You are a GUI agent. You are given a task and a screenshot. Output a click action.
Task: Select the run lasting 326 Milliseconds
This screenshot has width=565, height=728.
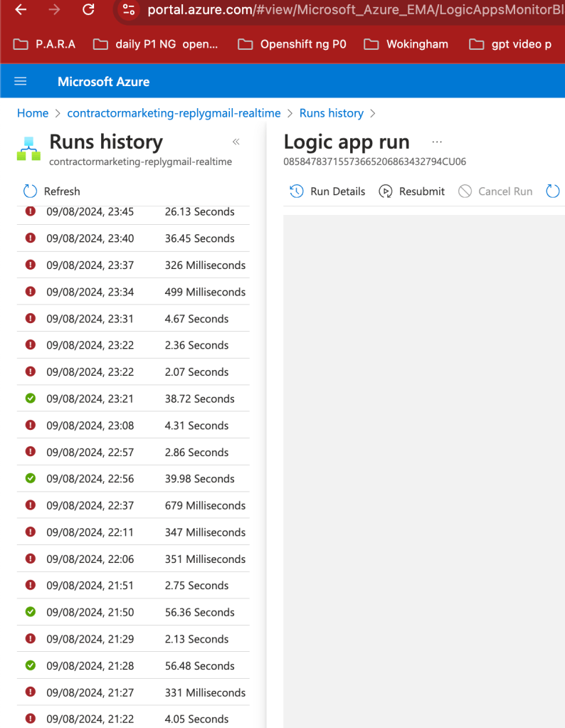[x=133, y=265]
